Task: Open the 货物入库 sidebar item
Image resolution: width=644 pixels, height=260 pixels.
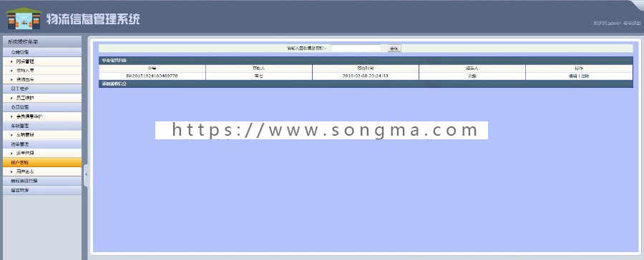Action: pyautogui.click(x=42, y=71)
